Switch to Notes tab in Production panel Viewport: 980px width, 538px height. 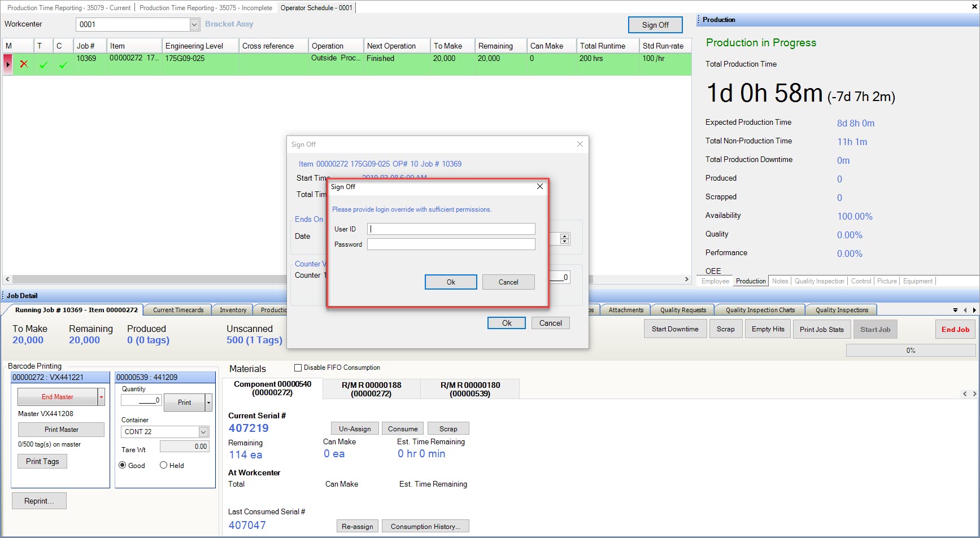coord(780,281)
